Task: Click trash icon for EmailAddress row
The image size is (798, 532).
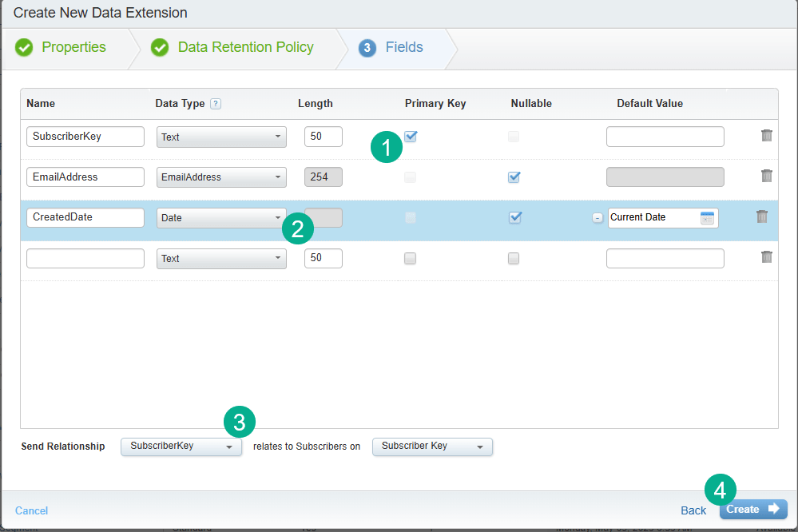Action: pyautogui.click(x=767, y=176)
